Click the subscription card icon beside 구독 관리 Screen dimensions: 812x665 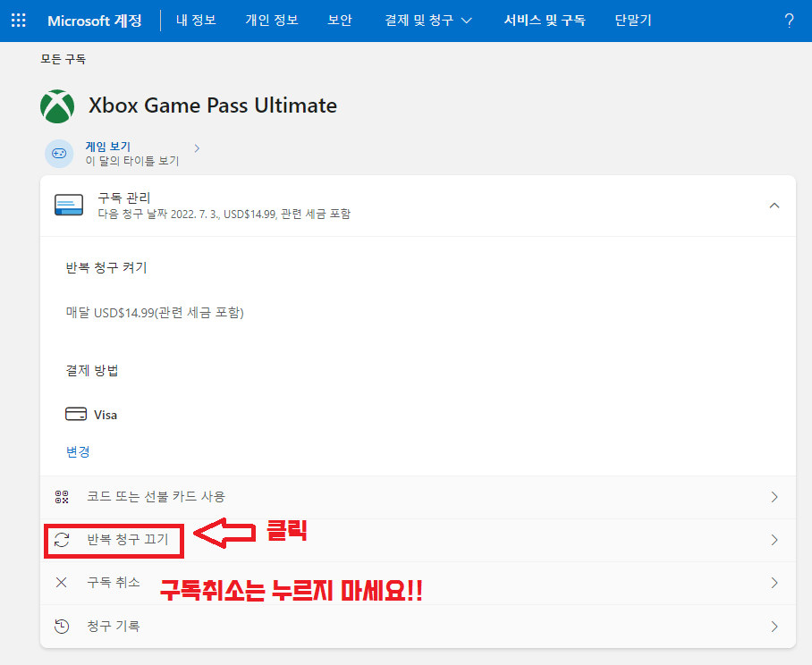[69, 205]
